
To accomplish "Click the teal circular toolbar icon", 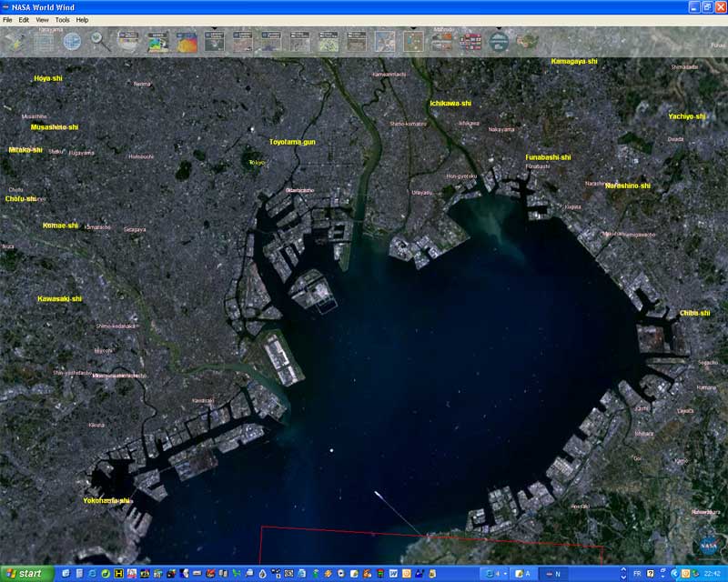I will pos(499,41).
